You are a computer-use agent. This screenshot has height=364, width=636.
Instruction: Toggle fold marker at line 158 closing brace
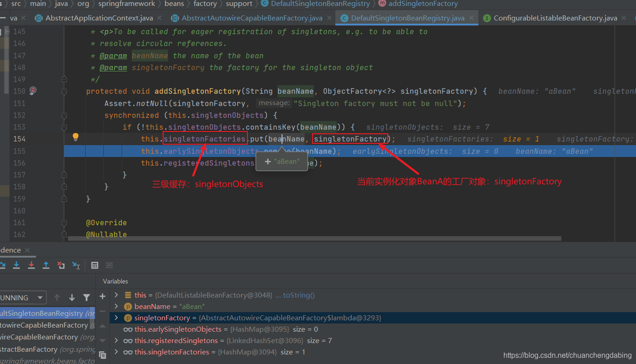tap(64, 187)
